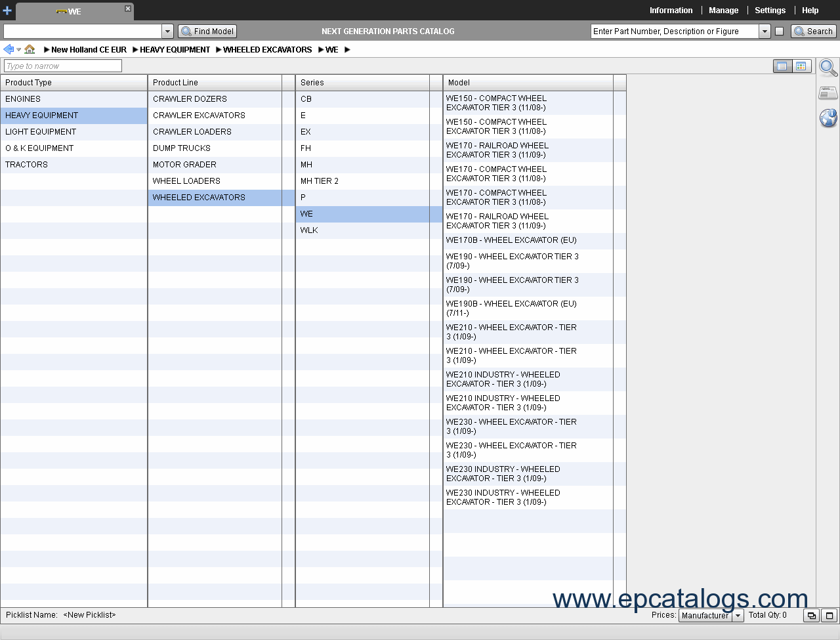Open the magnifier search sidebar panel
840x640 pixels.
click(828, 68)
